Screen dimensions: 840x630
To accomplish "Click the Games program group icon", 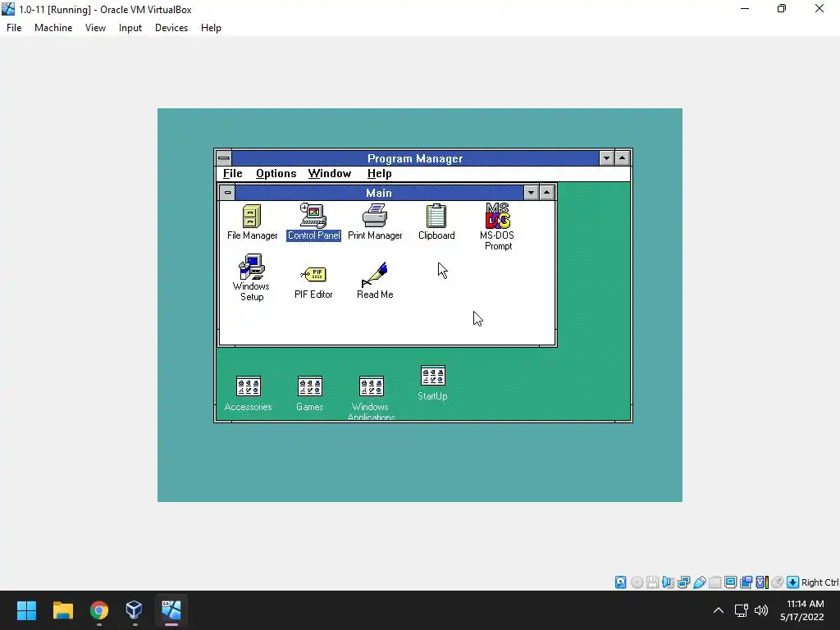I will (x=309, y=394).
